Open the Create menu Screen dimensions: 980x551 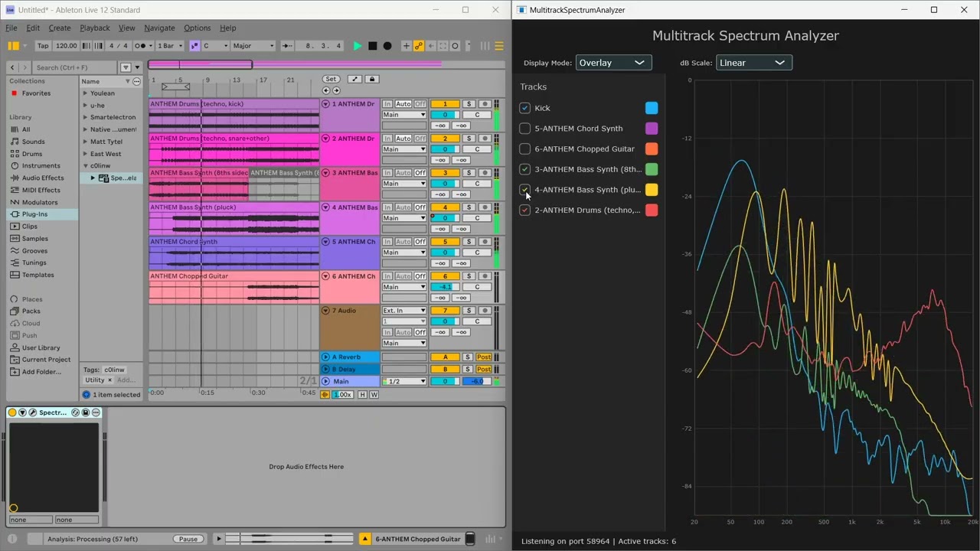click(60, 28)
